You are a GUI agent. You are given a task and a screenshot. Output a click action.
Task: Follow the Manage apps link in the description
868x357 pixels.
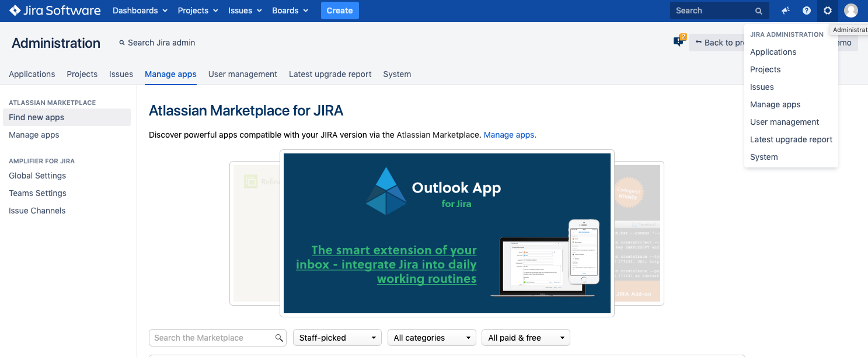click(x=510, y=135)
